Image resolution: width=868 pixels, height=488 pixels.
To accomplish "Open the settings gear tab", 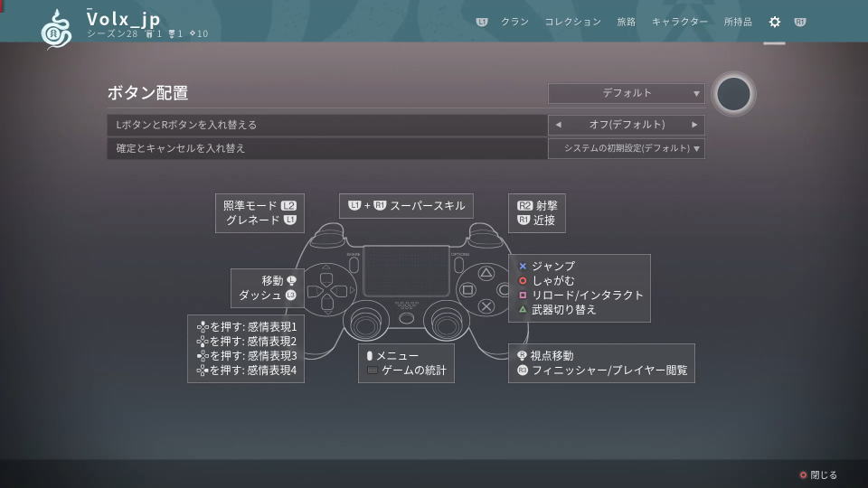I will point(775,22).
